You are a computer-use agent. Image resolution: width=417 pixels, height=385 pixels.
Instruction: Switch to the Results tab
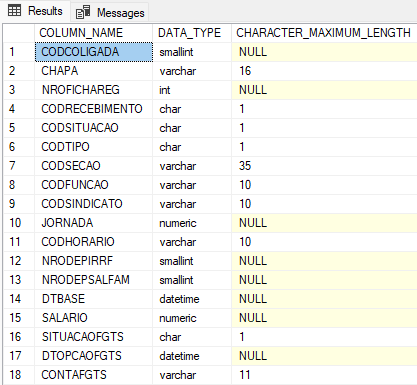pos(35,11)
